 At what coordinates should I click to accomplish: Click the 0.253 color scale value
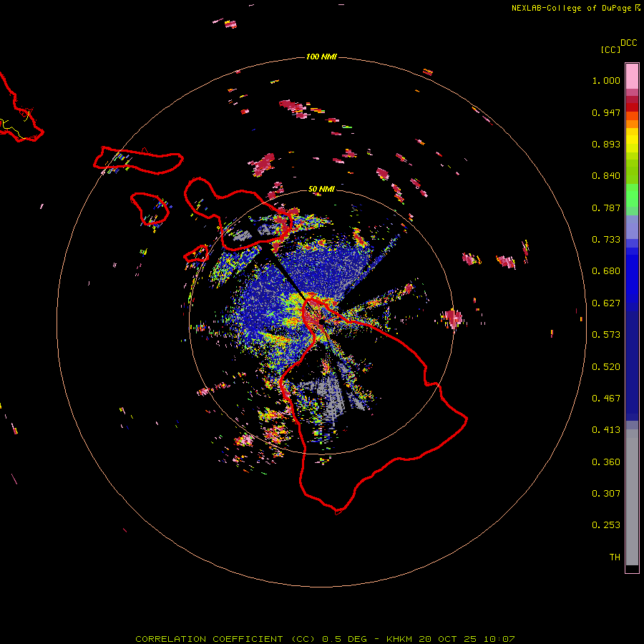tap(606, 525)
